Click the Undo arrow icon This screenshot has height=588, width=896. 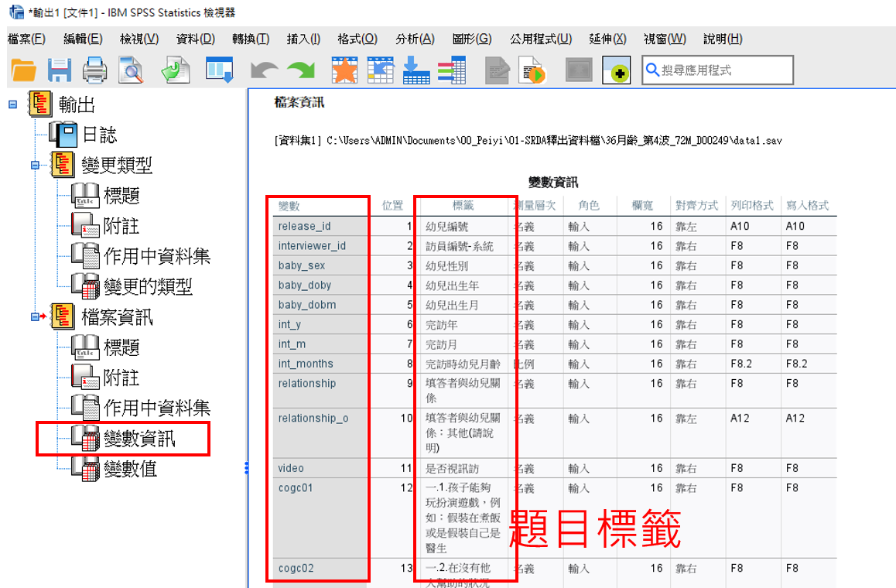(x=264, y=70)
